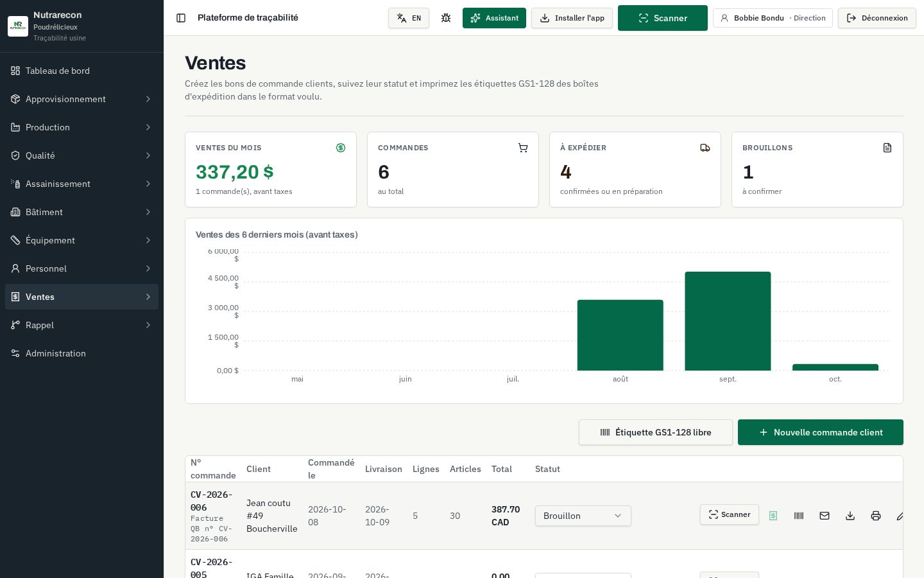Click truck icon on À expédier card
This screenshot has height=578, width=924.
[x=705, y=148]
